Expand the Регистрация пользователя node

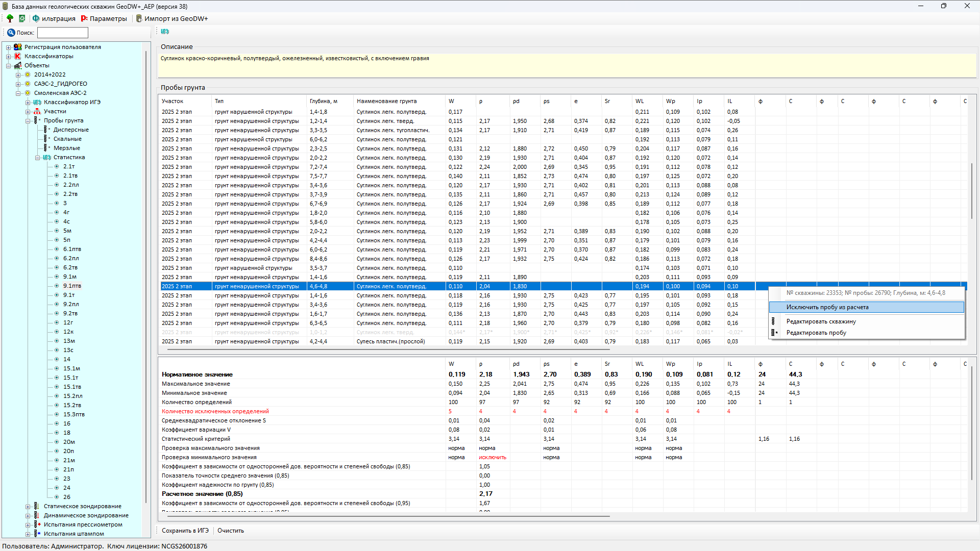click(9, 47)
